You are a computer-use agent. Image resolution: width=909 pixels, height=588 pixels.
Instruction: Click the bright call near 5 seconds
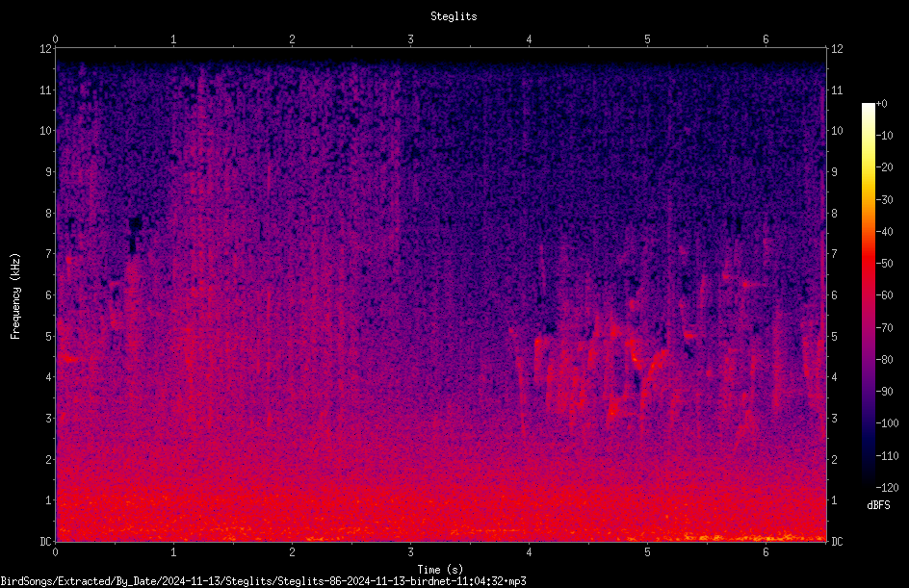pyautogui.click(x=636, y=358)
